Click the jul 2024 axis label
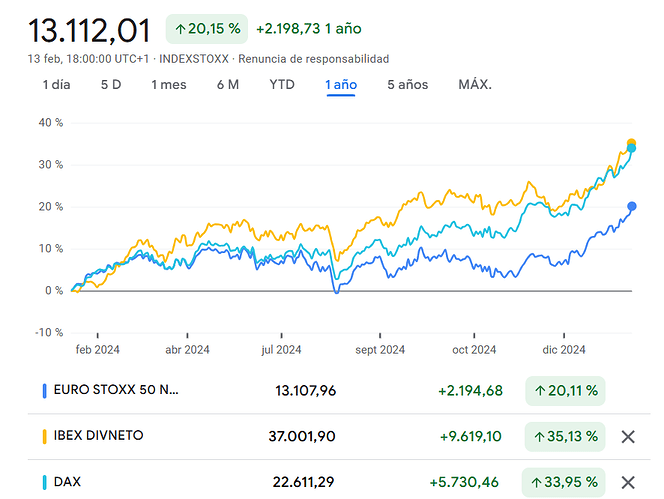Viewport: 664px width, 499px height. pos(281,350)
